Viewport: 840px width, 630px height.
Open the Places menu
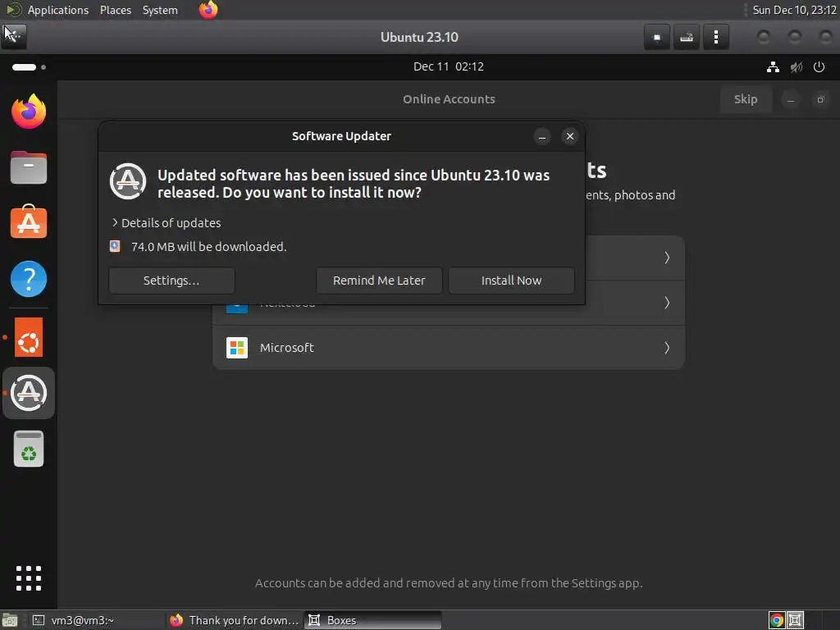115,10
